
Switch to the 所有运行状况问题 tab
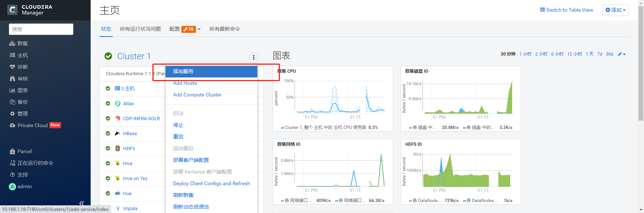pyautogui.click(x=140, y=29)
